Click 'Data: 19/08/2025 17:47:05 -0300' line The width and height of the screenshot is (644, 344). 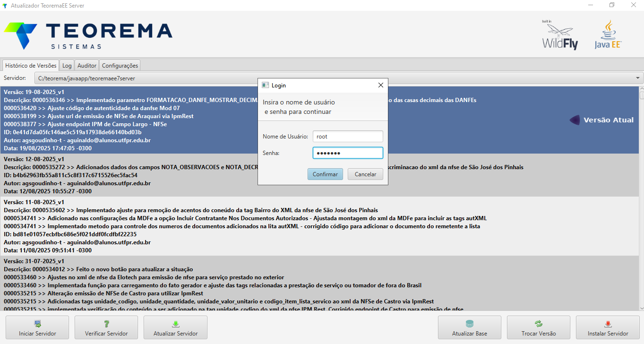[48, 148]
